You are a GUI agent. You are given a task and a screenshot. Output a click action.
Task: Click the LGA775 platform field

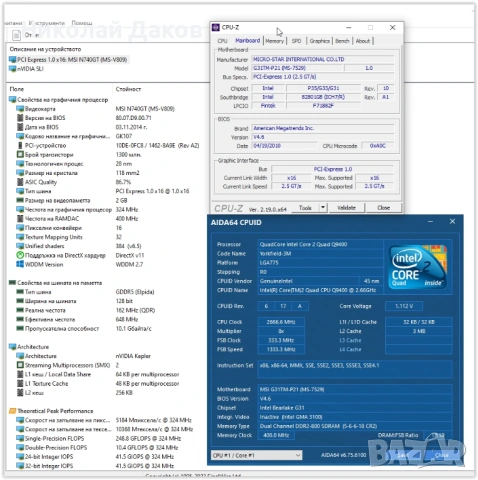click(x=320, y=263)
